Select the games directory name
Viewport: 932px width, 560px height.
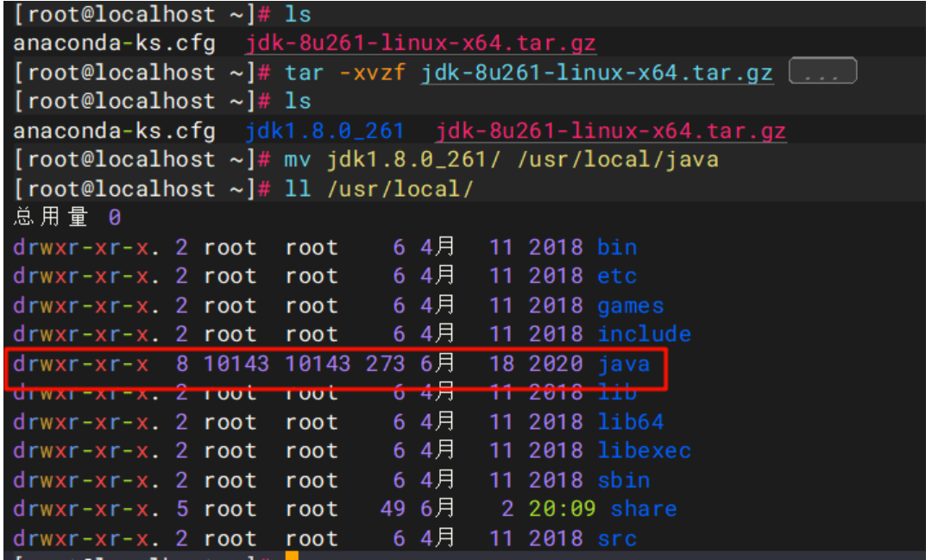coord(631,305)
